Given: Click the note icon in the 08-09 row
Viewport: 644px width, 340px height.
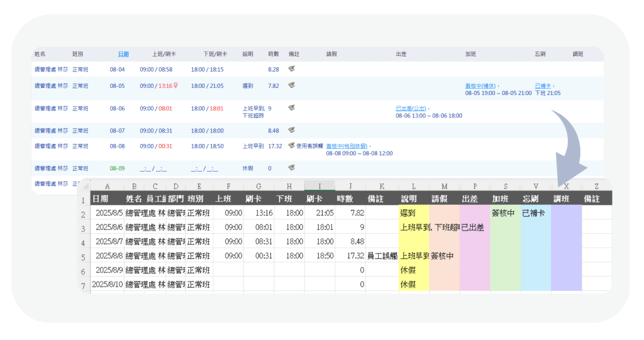Looking at the screenshot, I should pos(291,168).
